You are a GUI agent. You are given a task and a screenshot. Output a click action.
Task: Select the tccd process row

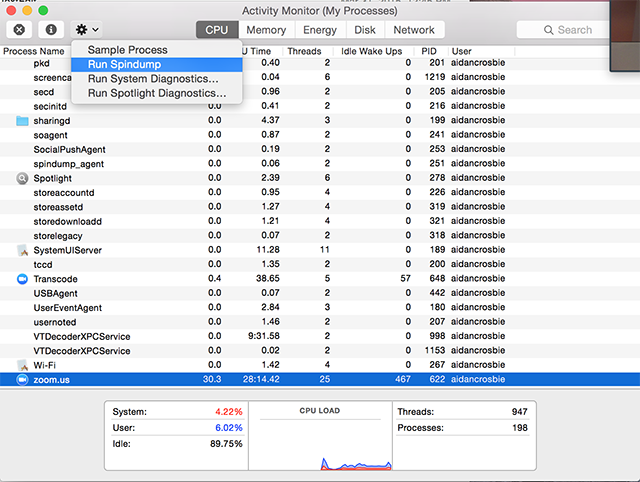(320, 264)
